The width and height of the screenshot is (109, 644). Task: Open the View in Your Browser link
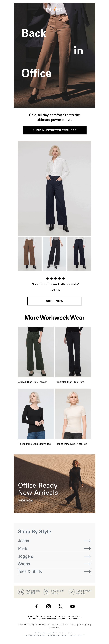pyautogui.click(x=65, y=633)
